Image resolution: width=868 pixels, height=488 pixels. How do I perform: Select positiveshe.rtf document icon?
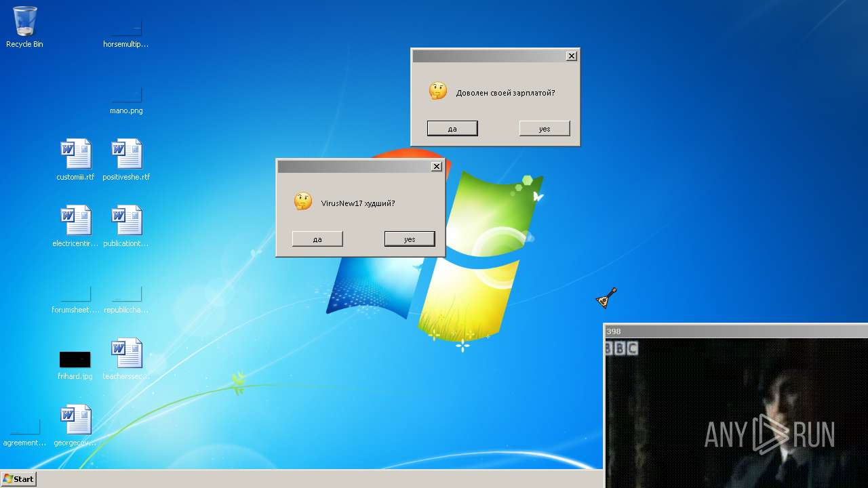pyautogui.click(x=126, y=160)
